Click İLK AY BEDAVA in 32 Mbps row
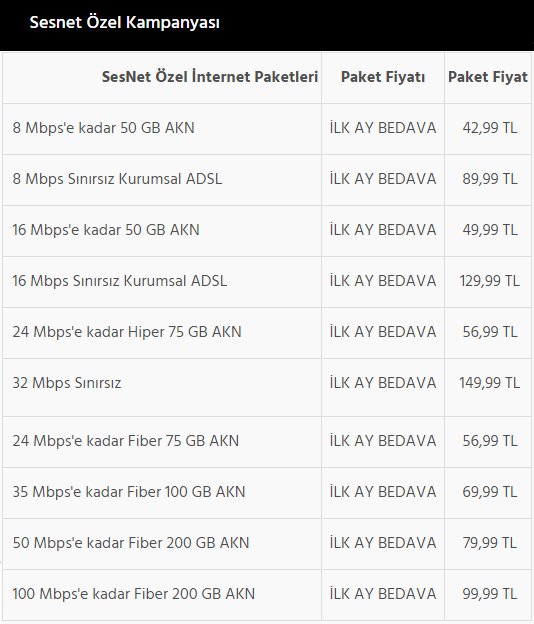Viewport: 534px width, 624px height. (x=383, y=383)
